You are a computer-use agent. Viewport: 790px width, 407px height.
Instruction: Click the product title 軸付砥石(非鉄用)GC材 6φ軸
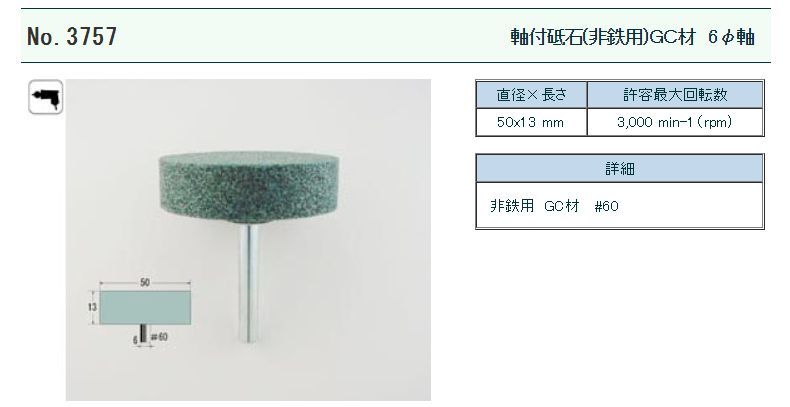tap(632, 37)
